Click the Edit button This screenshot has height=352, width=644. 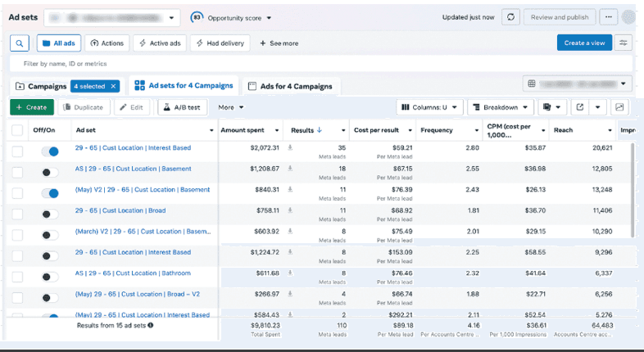pyautogui.click(x=132, y=107)
